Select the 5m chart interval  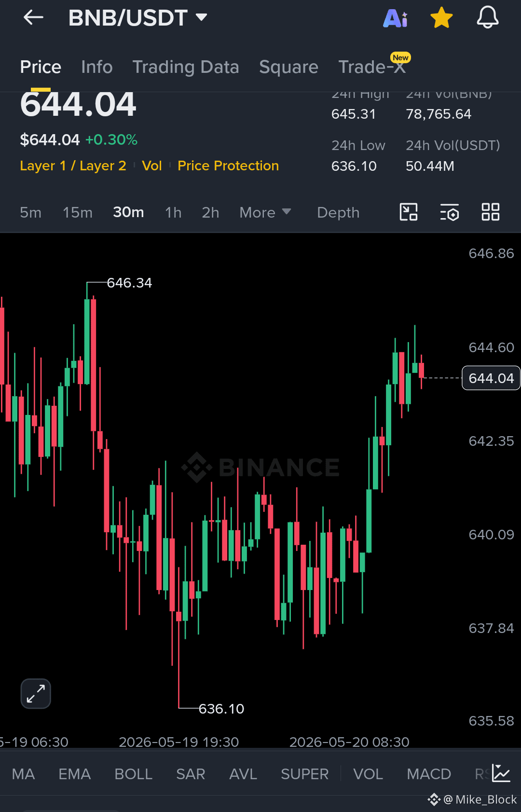coord(30,213)
